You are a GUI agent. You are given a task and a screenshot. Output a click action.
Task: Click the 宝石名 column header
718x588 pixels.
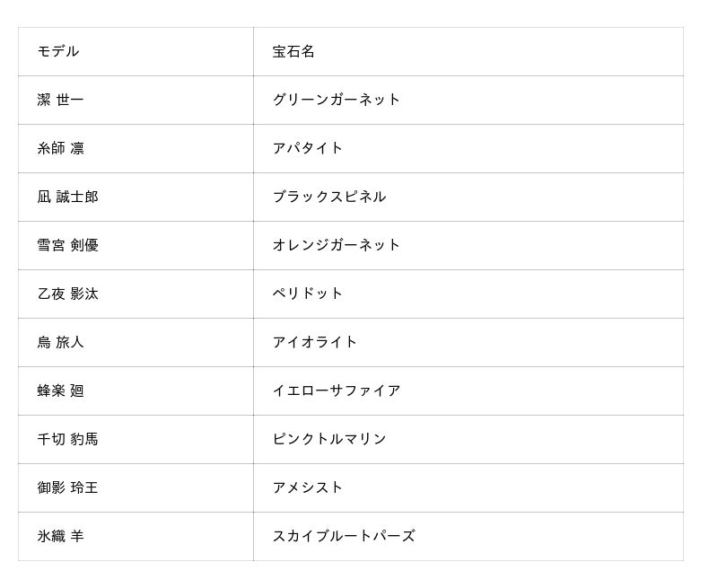293,52
